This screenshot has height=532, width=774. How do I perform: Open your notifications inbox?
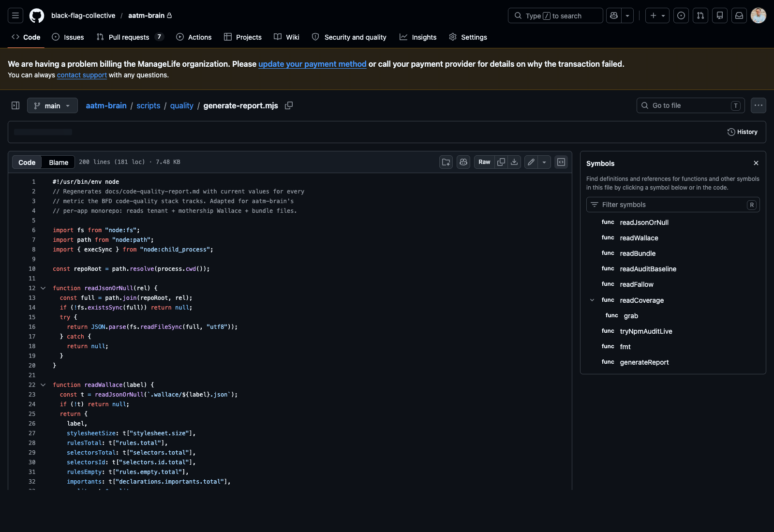739,15
